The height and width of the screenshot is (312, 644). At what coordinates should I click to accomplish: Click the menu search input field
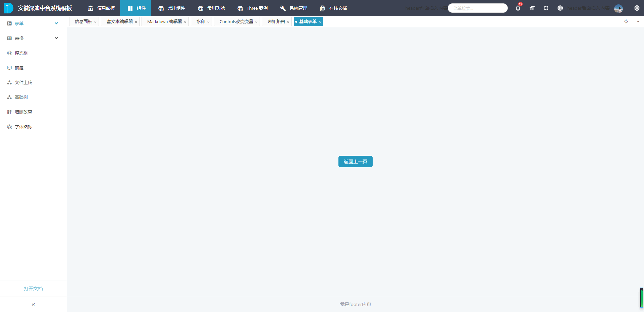point(478,8)
